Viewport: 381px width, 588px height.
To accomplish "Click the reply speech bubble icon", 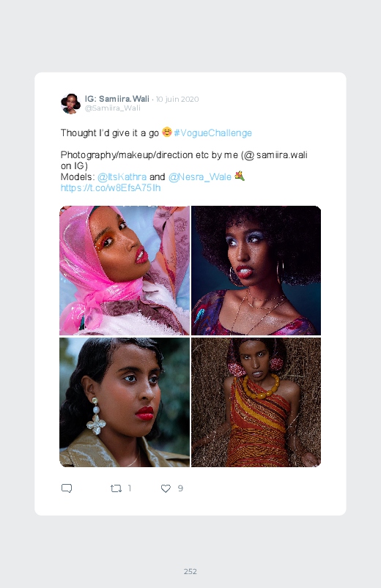I will (x=67, y=488).
